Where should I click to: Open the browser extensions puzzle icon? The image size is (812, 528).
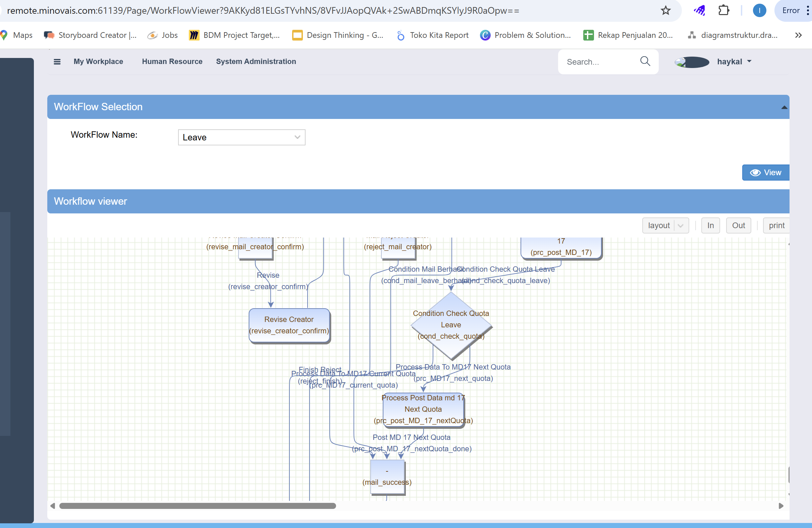[723, 11]
